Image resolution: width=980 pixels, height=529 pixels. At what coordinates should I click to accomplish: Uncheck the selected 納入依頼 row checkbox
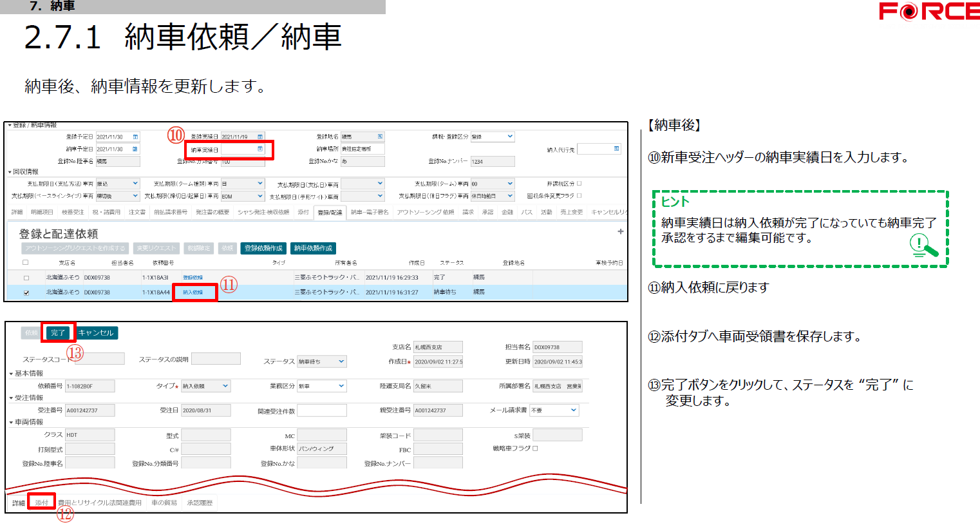(x=26, y=293)
